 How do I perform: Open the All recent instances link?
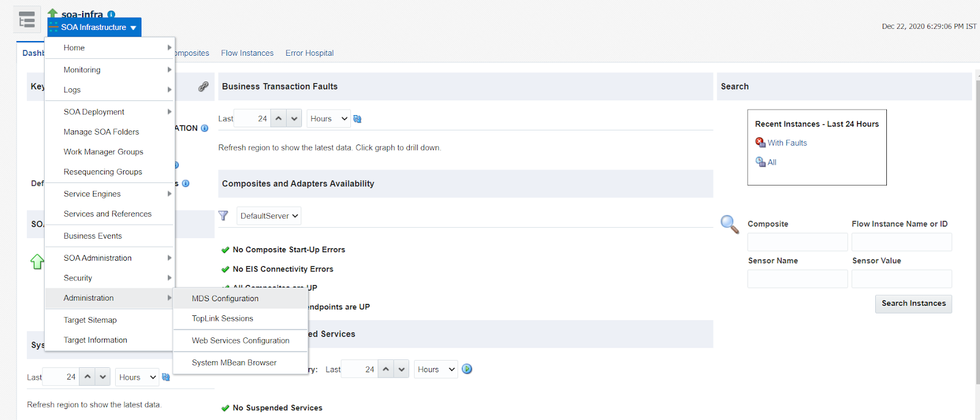pyautogui.click(x=772, y=162)
